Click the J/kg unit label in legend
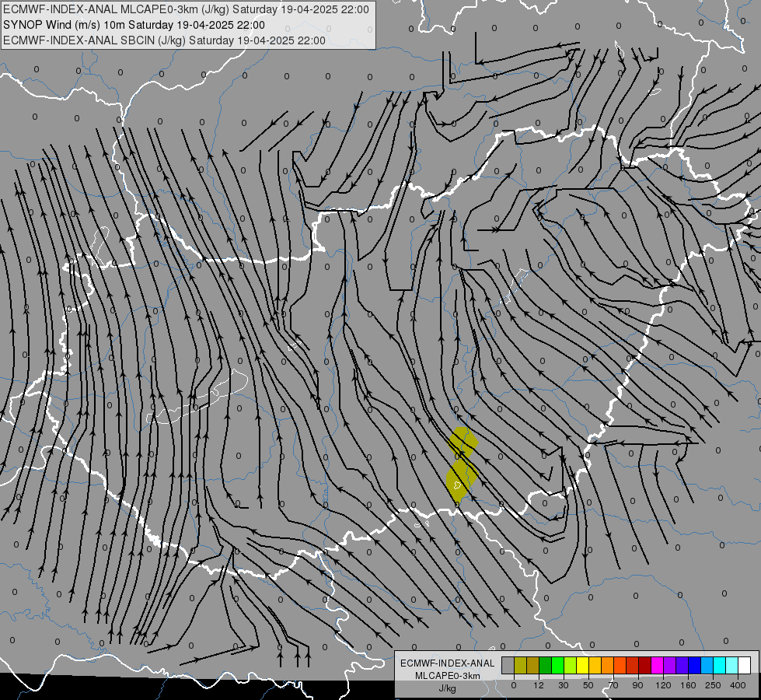 [x=447, y=688]
